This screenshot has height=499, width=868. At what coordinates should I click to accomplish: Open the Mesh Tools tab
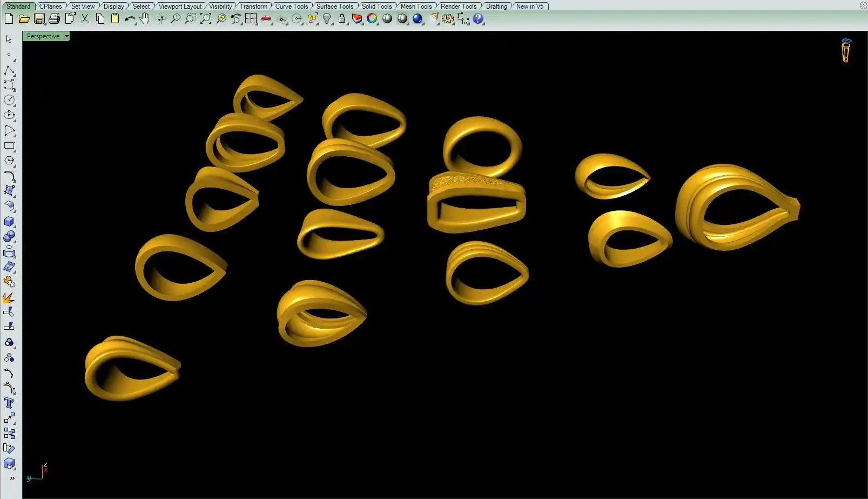tap(416, 6)
